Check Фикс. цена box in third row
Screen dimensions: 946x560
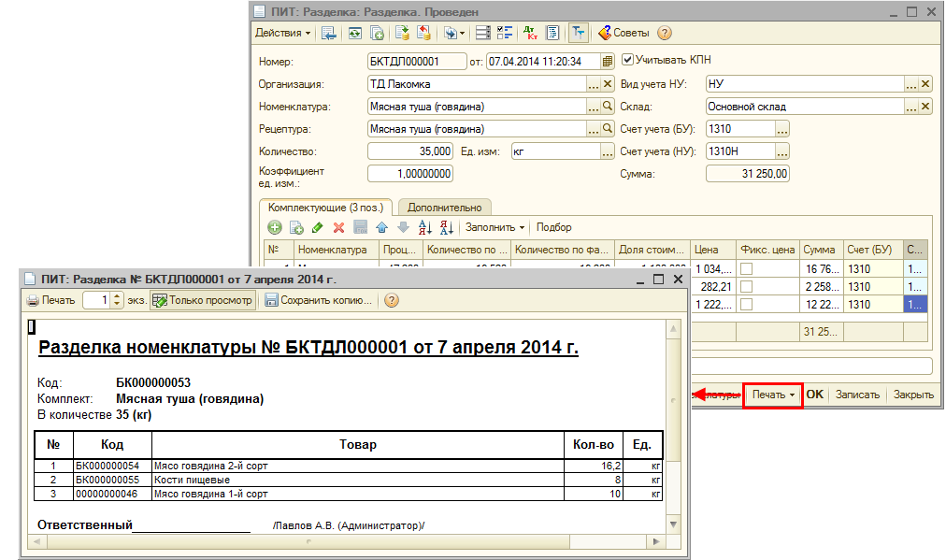click(746, 305)
